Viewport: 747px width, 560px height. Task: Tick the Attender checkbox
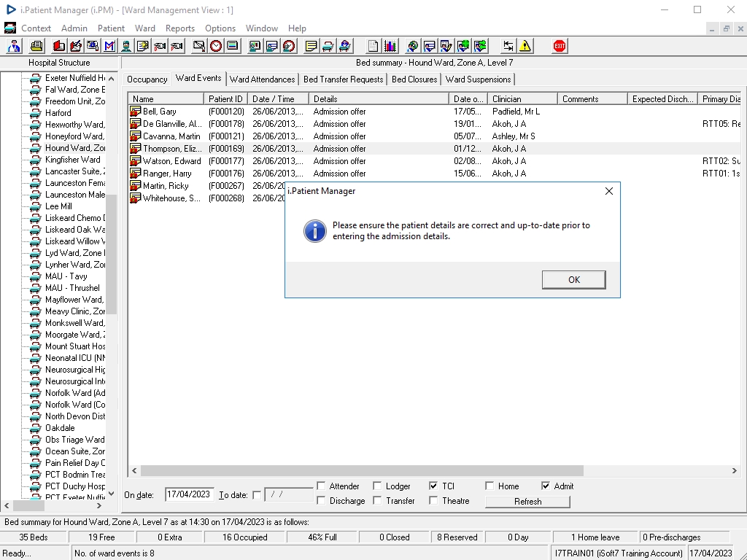point(321,486)
